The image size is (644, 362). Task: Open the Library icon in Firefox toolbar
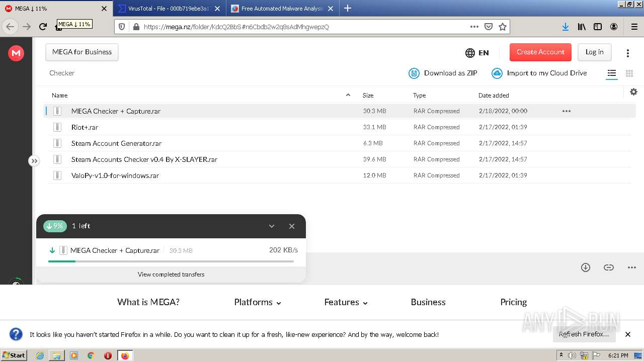click(x=582, y=27)
